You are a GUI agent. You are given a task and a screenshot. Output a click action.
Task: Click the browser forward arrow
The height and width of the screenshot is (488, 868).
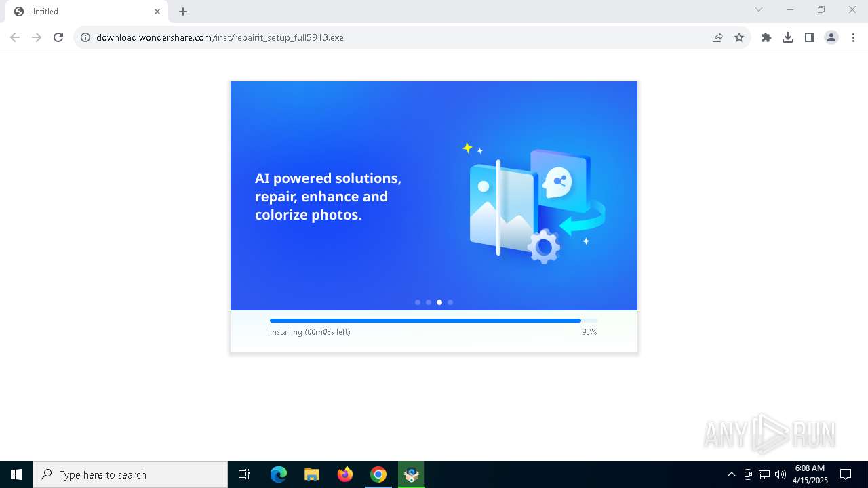(x=37, y=37)
